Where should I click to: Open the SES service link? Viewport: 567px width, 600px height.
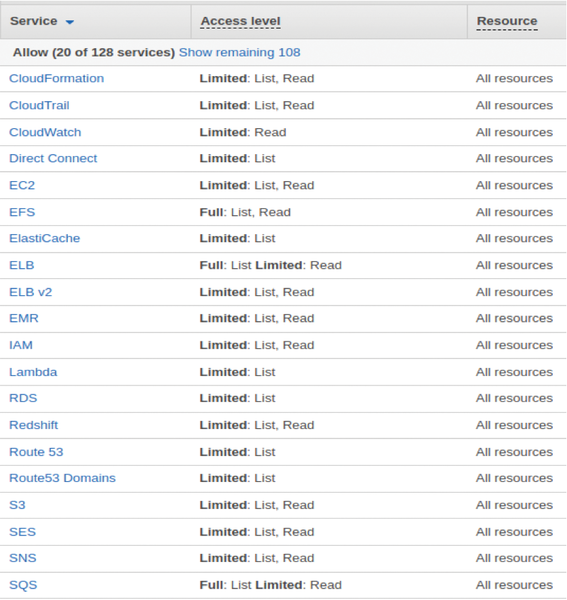[22, 532]
